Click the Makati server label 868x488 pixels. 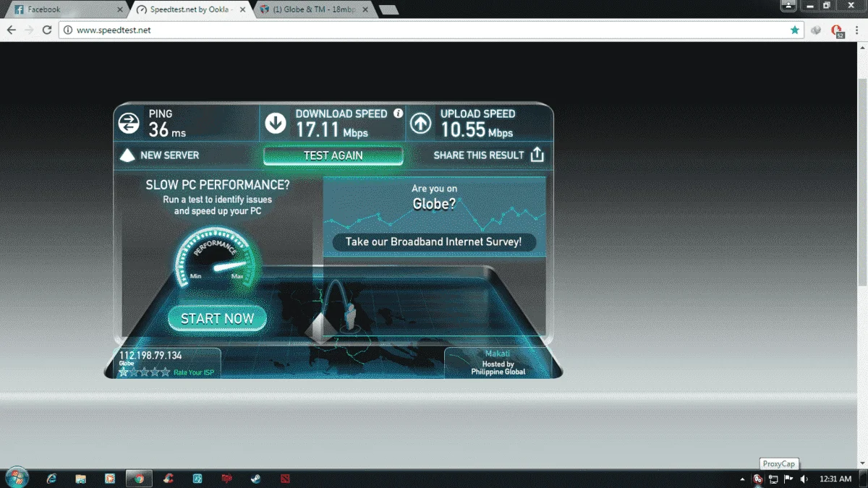tap(498, 354)
